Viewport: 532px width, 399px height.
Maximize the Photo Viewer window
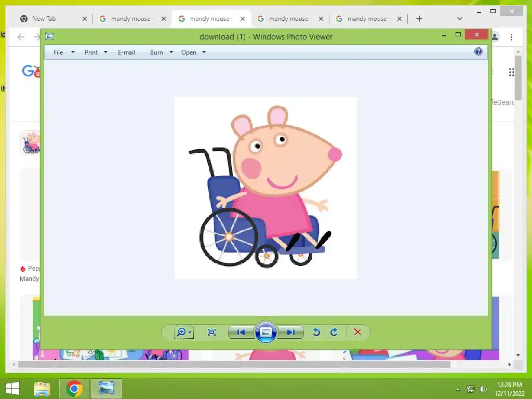pyautogui.click(x=458, y=35)
